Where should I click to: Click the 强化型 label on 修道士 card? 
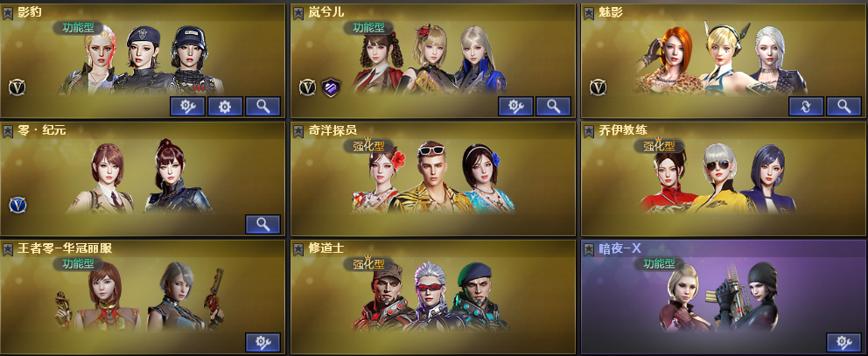coord(368,264)
